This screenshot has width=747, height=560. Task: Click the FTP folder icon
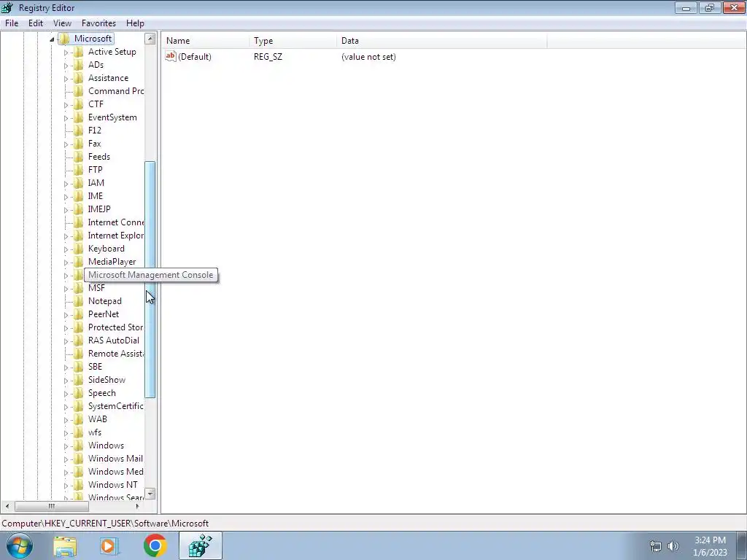(79, 169)
